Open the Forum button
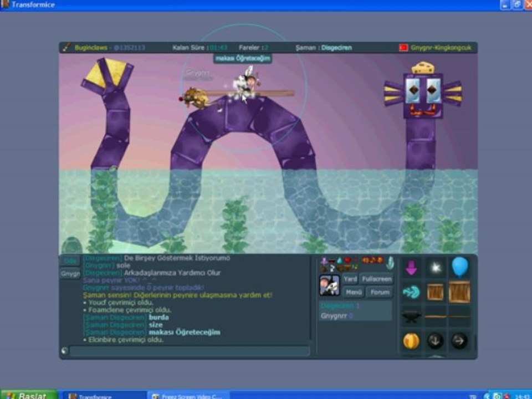The width and height of the screenshot is (532, 399). [380, 292]
